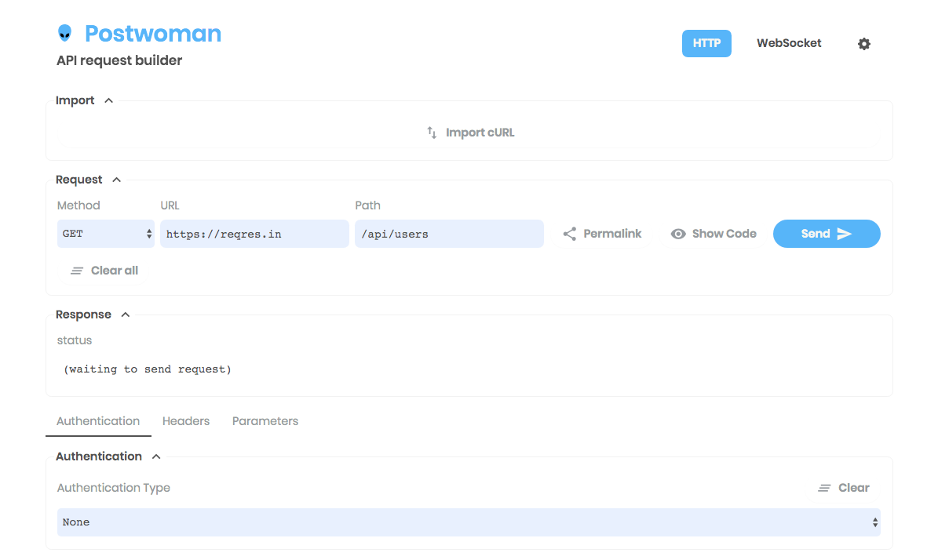Select the HTTP mode button
Image resolution: width=938 pixels, height=560 pixels.
(706, 44)
